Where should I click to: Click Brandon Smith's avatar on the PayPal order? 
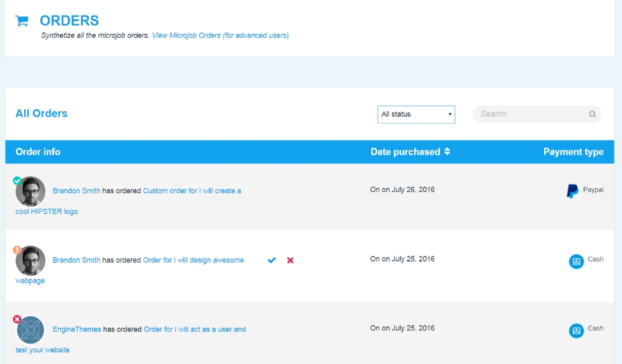click(30, 192)
